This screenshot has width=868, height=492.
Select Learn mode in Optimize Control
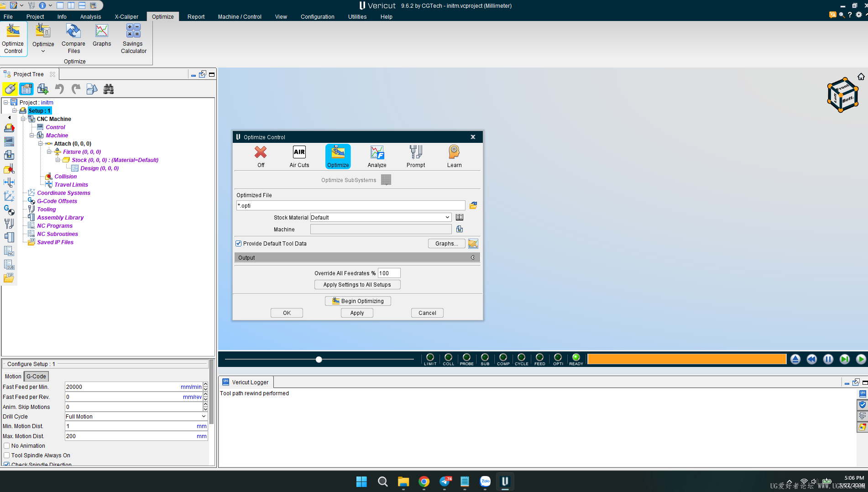click(x=454, y=157)
